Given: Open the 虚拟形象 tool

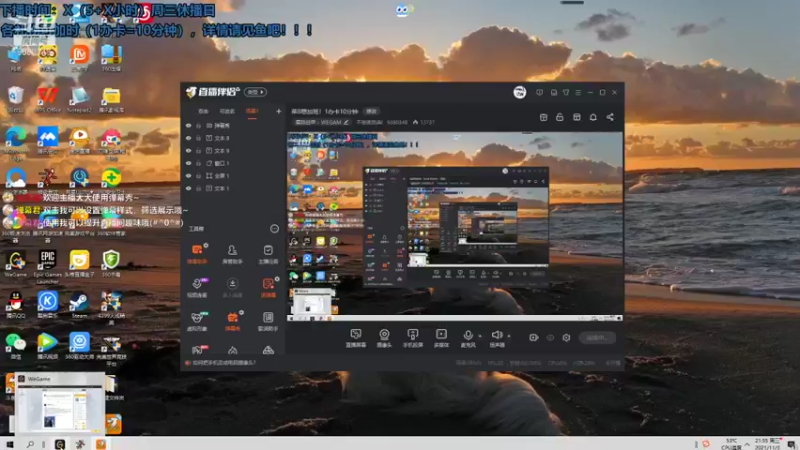Looking at the screenshot, I should [x=197, y=321].
